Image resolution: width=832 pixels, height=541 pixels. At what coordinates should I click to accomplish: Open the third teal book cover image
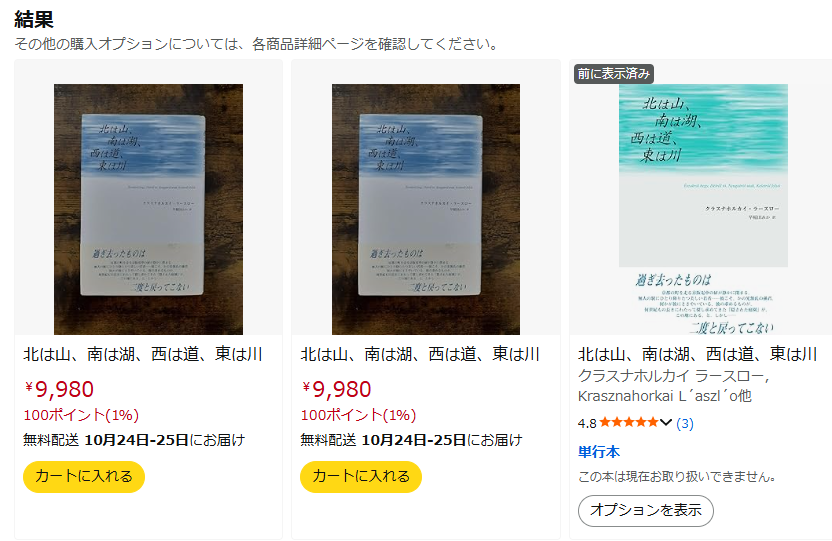(704, 209)
